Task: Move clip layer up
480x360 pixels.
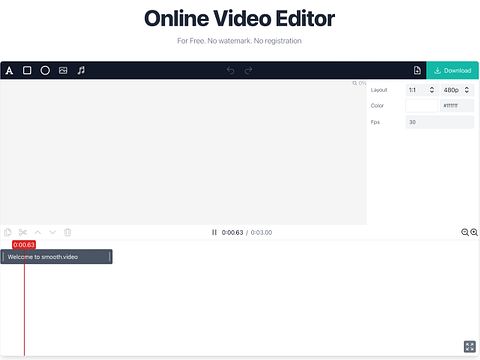Action: 38,232
